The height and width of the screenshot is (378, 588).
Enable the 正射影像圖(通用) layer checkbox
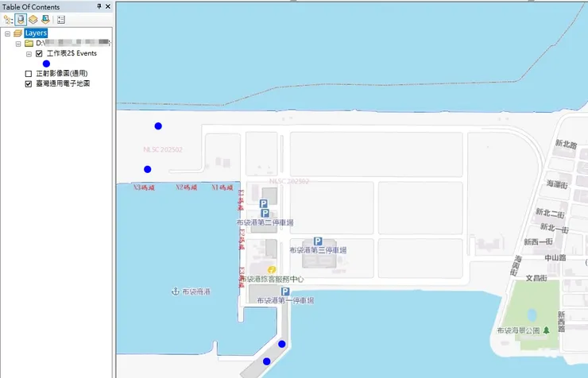click(29, 74)
